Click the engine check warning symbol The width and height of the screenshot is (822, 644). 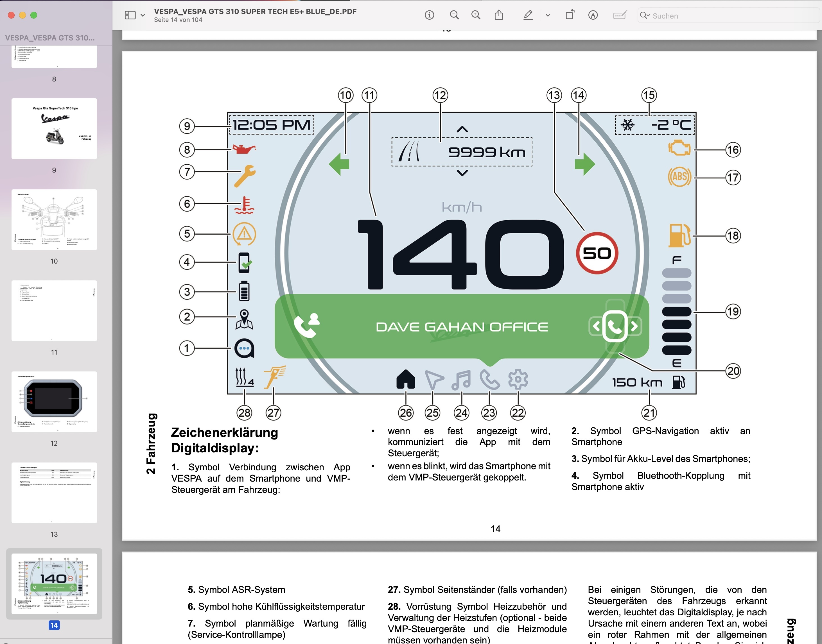coord(679,148)
